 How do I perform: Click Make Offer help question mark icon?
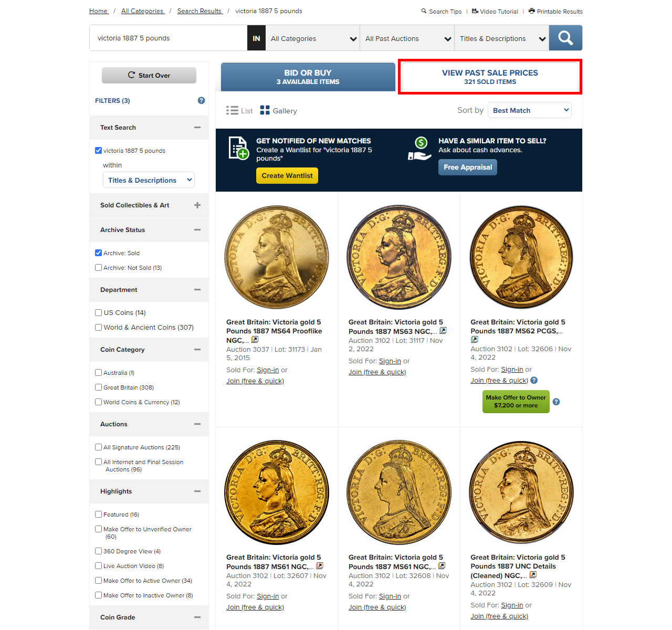point(556,402)
